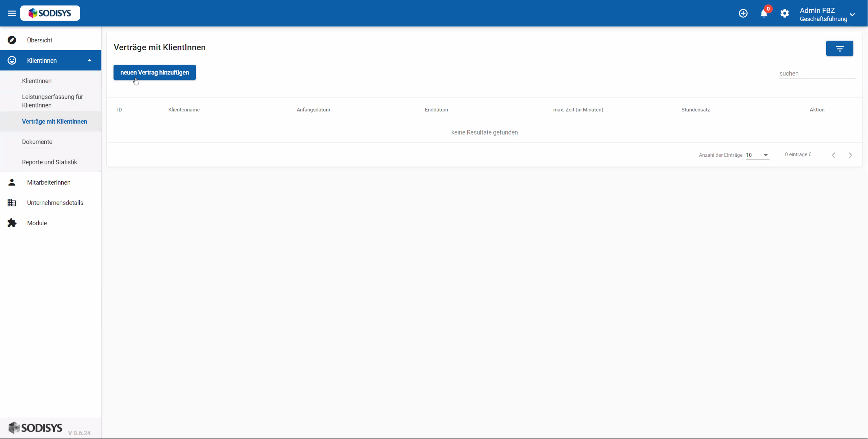This screenshot has height=439, width=868.
Task: Sort by Anfangsdatum column
Action: pos(313,110)
